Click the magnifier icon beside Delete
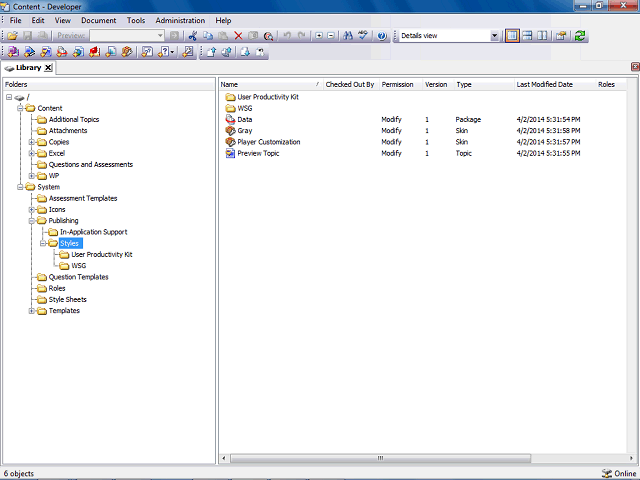This screenshot has height=480, width=640. 268,36
